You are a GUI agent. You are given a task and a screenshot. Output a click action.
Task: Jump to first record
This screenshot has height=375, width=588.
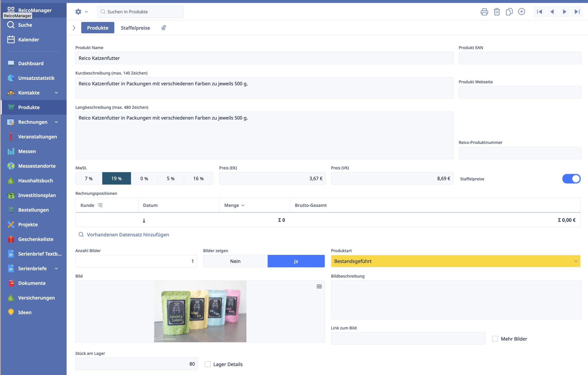[x=540, y=12]
